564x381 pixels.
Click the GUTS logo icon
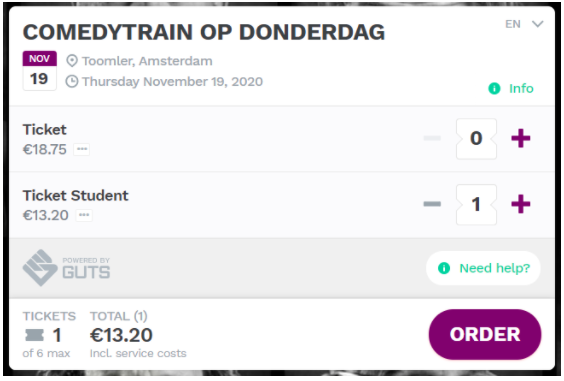[x=40, y=268]
